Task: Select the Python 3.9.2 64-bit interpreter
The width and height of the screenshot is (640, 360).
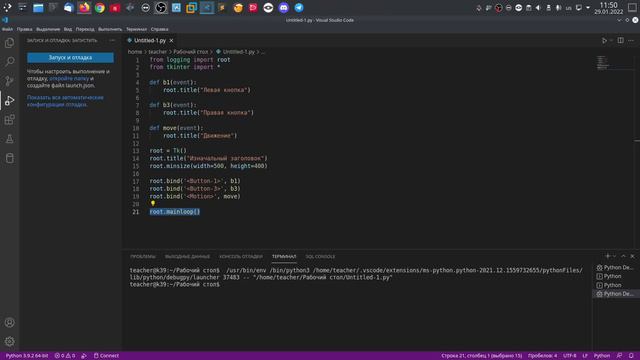Action: (x=27, y=356)
